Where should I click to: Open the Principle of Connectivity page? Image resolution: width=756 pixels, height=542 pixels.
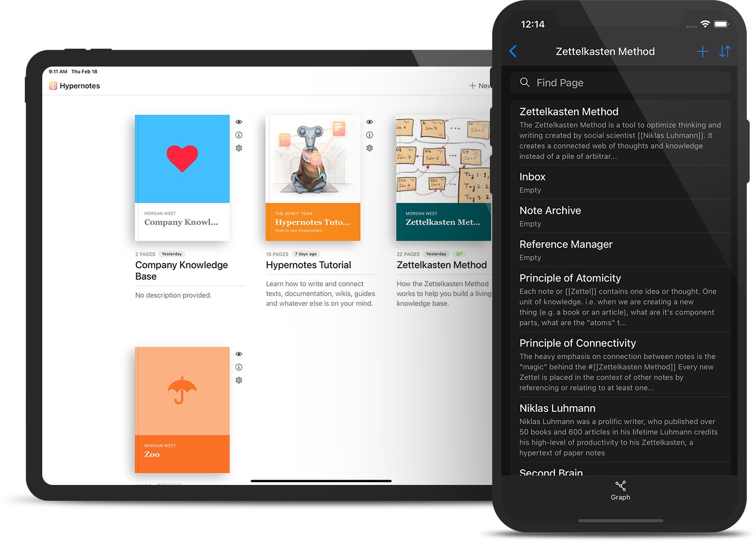click(620, 364)
